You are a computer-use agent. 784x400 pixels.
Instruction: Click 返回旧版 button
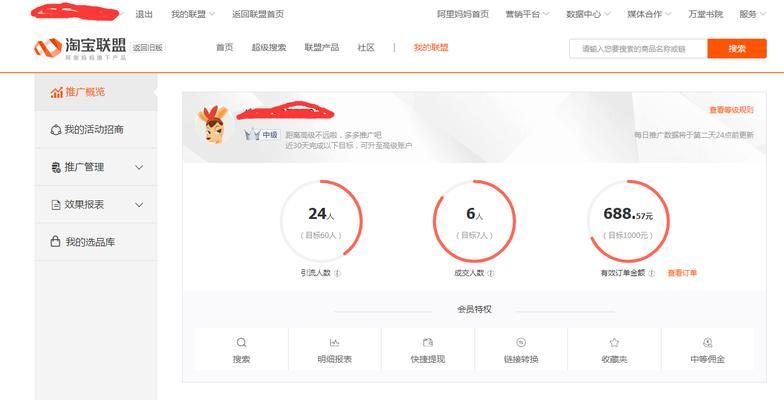(x=148, y=48)
